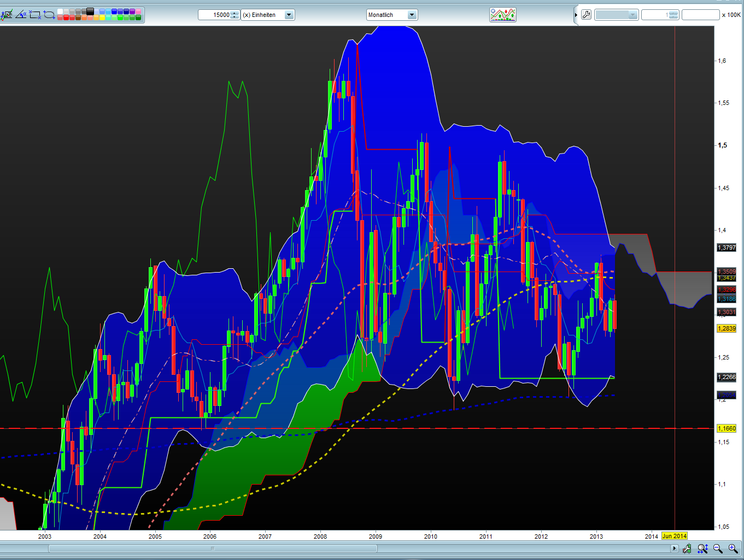Select the ellipse drawing tool
744x560 pixels.
49,15
